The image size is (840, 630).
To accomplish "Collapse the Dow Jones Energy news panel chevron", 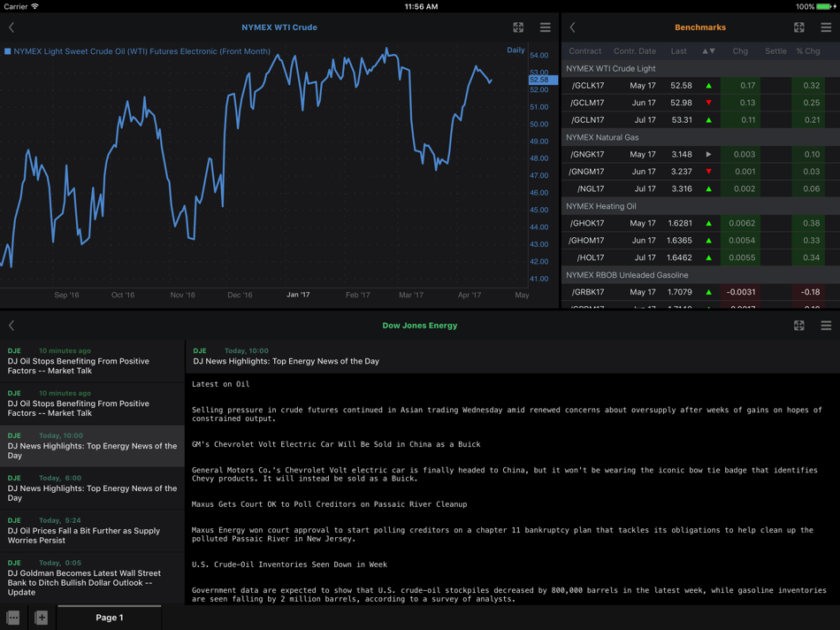I will click(11, 325).
